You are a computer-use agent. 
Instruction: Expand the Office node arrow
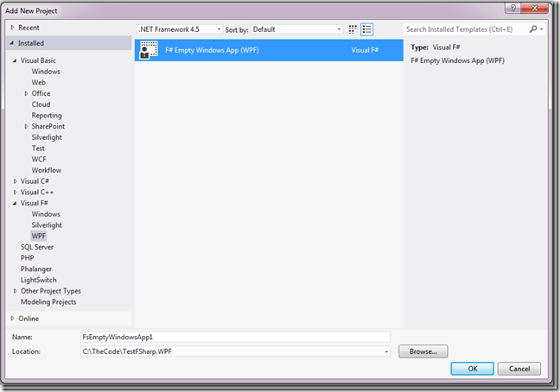(x=26, y=93)
